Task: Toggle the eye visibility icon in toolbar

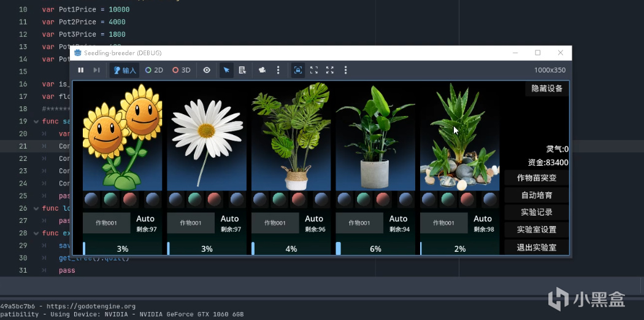Action: tap(207, 71)
